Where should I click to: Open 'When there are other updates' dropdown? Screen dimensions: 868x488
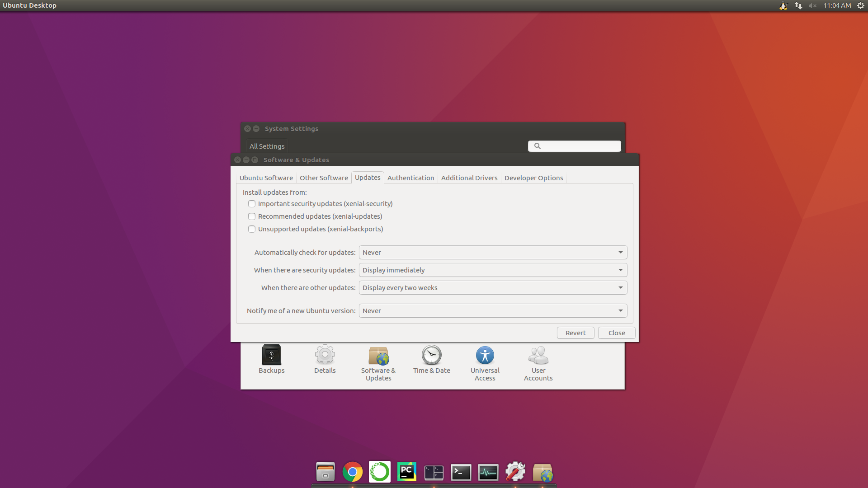pyautogui.click(x=493, y=288)
